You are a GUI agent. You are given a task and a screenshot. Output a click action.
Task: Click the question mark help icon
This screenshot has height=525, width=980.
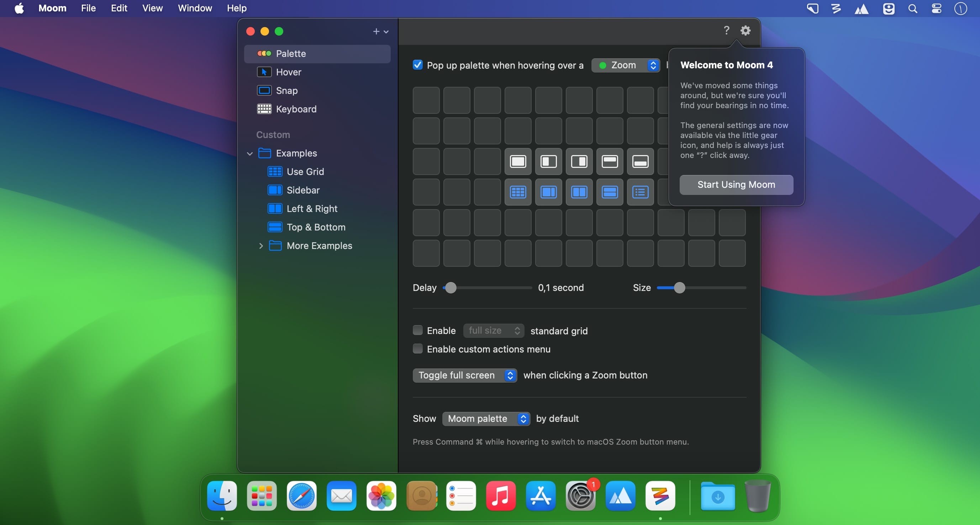click(x=726, y=31)
